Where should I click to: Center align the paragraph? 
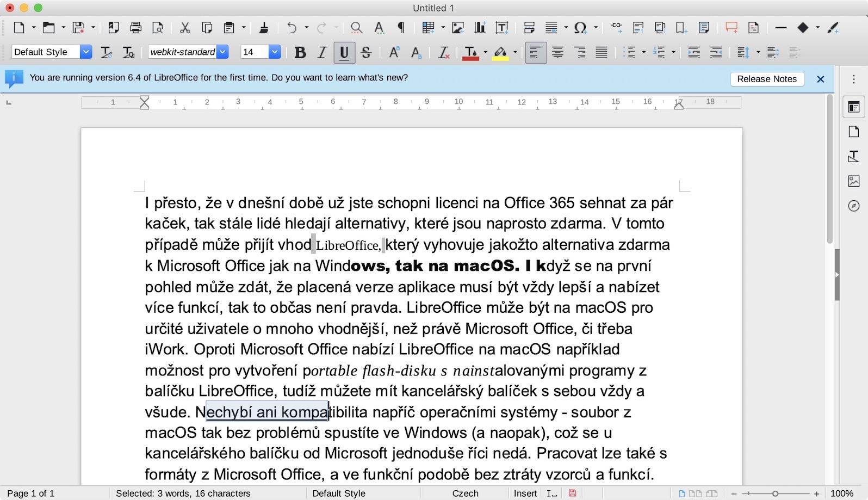click(x=557, y=52)
